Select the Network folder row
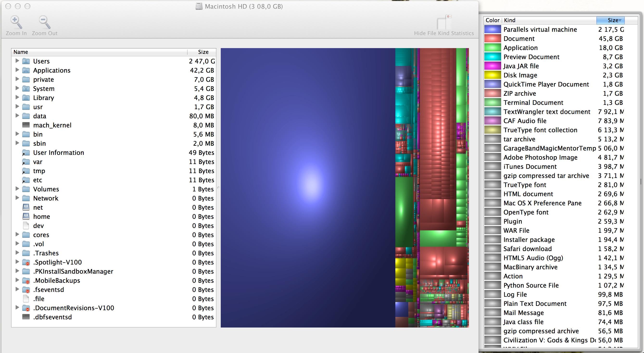The width and height of the screenshot is (644, 353). 114,198
